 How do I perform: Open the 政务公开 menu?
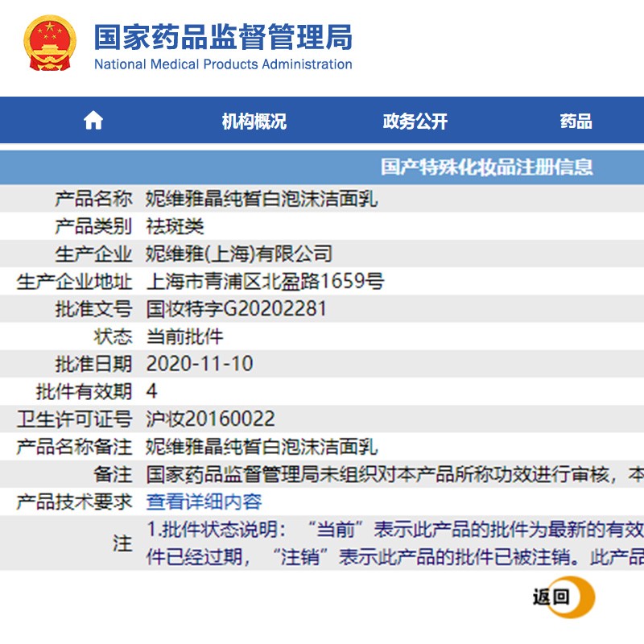pos(415,122)
